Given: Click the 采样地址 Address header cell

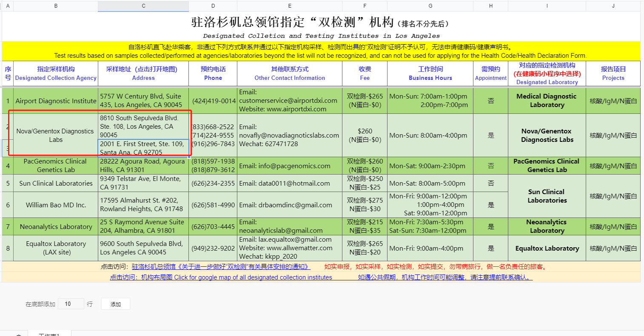Looking at the screenshot, I should (x=143, y=73).
